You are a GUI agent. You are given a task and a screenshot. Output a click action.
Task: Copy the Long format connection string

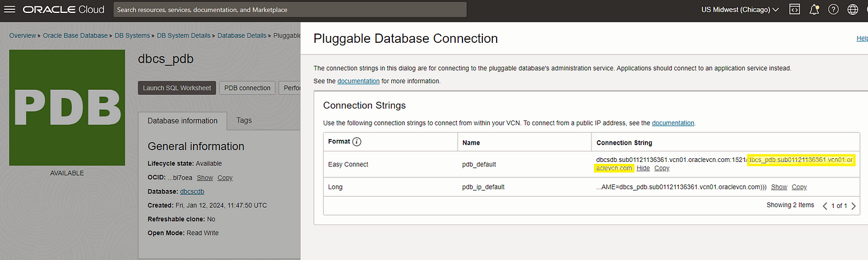799,187
